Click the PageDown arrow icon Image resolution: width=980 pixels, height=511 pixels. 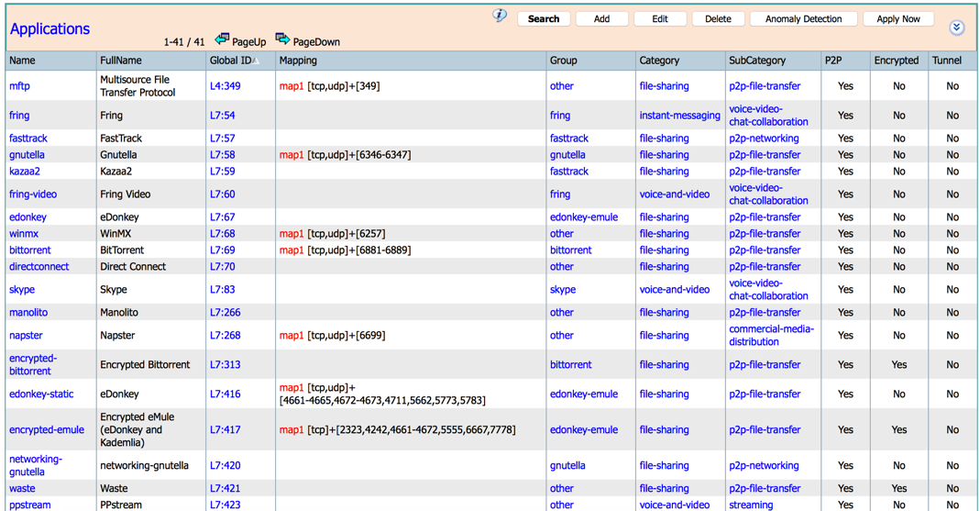282,39
